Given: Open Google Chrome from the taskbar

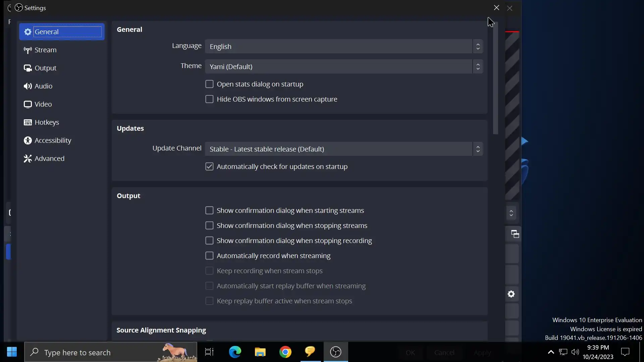Looking at the screenshot, I should pos(285,352).
